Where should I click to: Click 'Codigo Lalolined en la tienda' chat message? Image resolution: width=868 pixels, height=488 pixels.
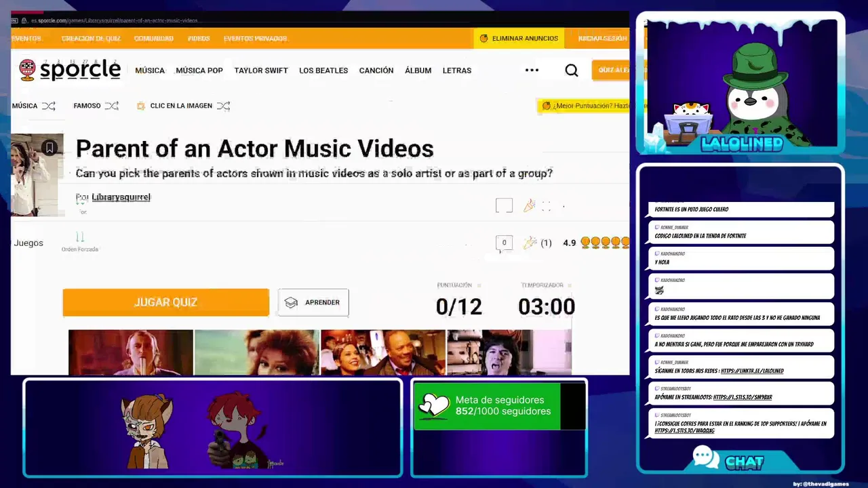(741, 232)
